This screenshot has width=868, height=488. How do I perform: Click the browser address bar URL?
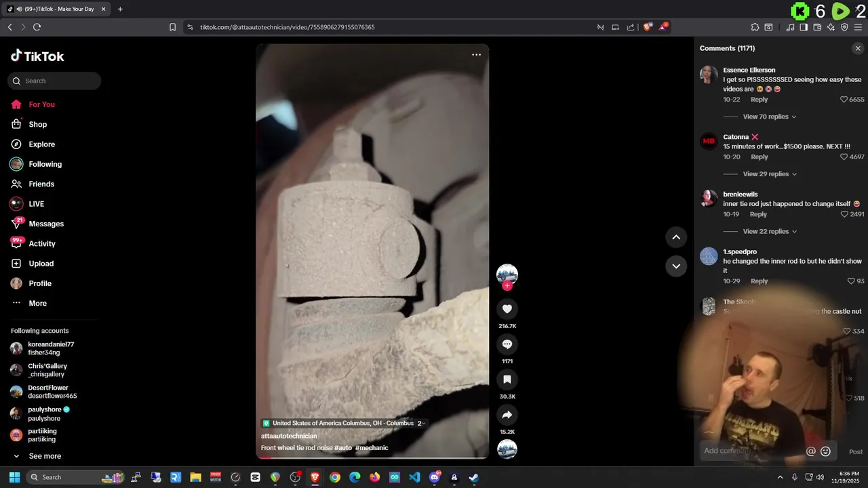288,27
